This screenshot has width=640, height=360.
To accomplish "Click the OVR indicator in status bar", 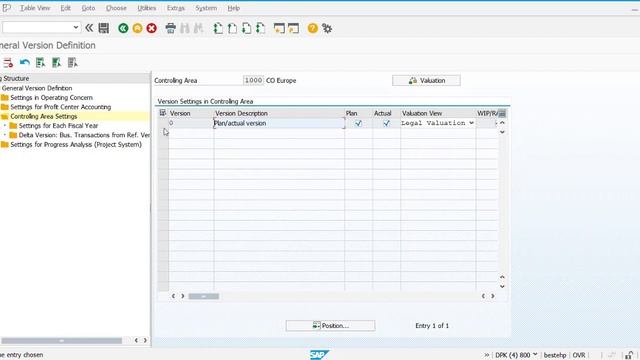I will click(579, 355).
